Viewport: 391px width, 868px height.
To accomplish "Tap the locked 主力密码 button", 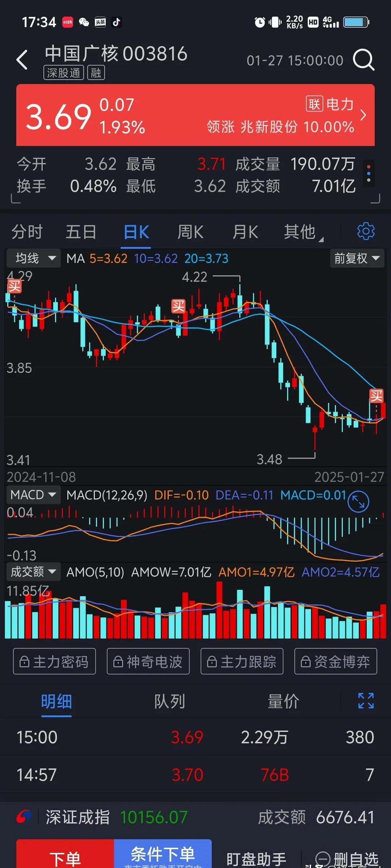I will (54, 661).
